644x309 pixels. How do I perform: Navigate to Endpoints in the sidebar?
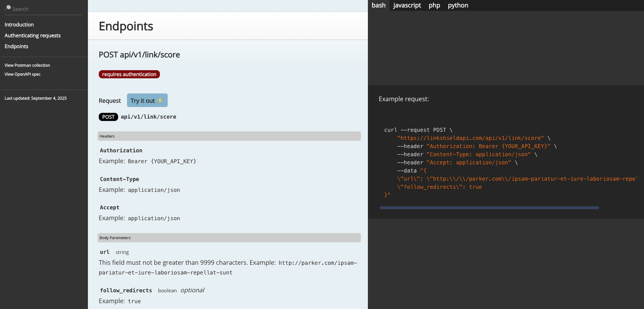click(16, 46)
